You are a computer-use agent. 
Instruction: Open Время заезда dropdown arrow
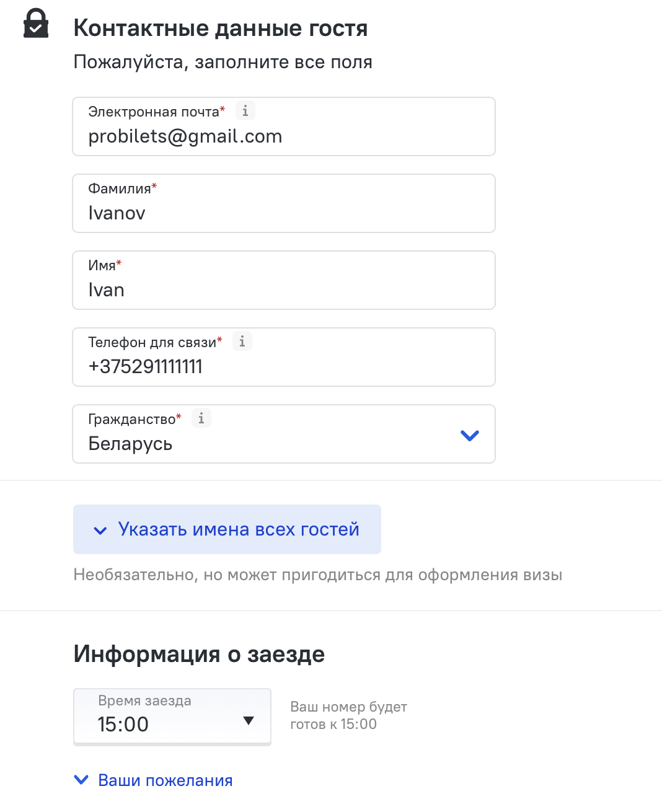click(249, 720)
